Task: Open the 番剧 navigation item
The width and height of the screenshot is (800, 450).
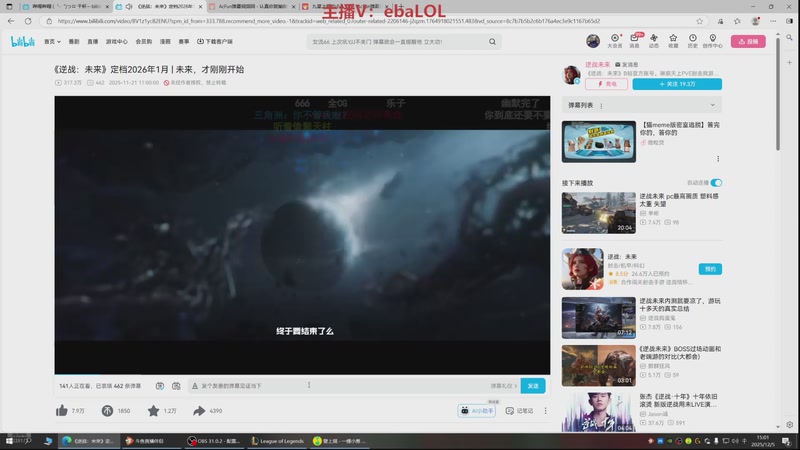Action: point(74,41)
